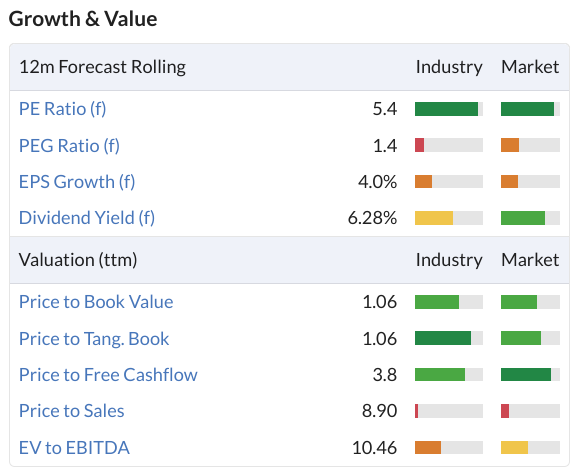Click the Price to Book Value figure 1.06
The image size is (574, 471).
tap(380, 302)
